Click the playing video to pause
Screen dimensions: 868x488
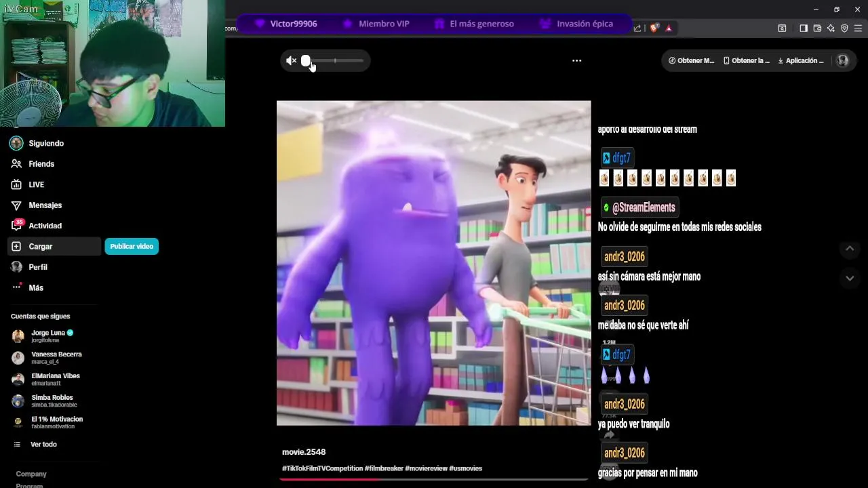click(433, 263)
